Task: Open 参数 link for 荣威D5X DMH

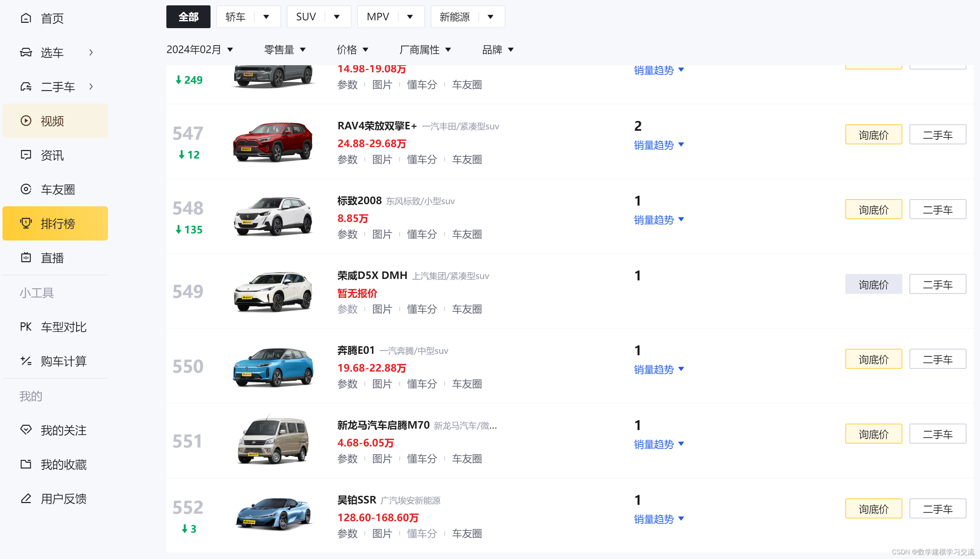Action: 347,309
